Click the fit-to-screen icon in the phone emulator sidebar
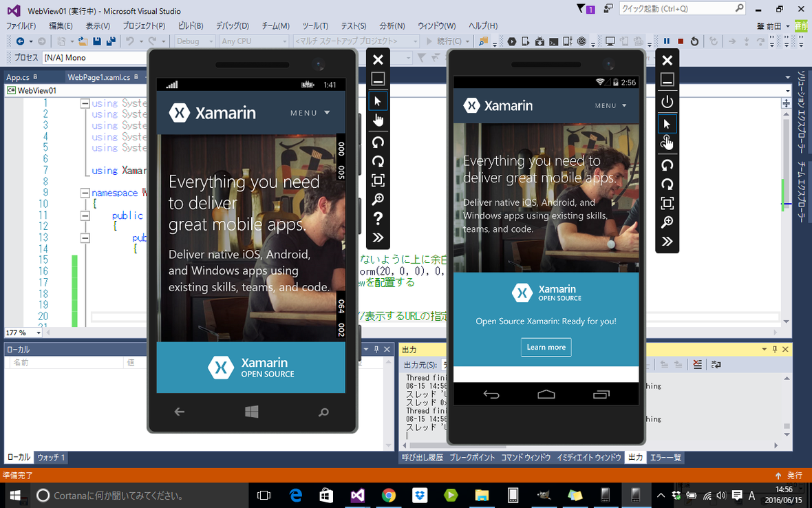 click(378, 178)
